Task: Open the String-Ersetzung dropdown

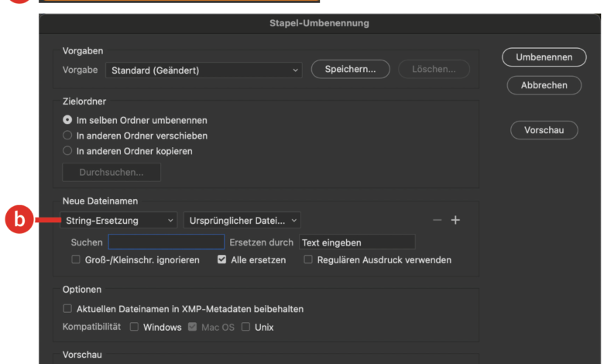Action: point(118,220)
